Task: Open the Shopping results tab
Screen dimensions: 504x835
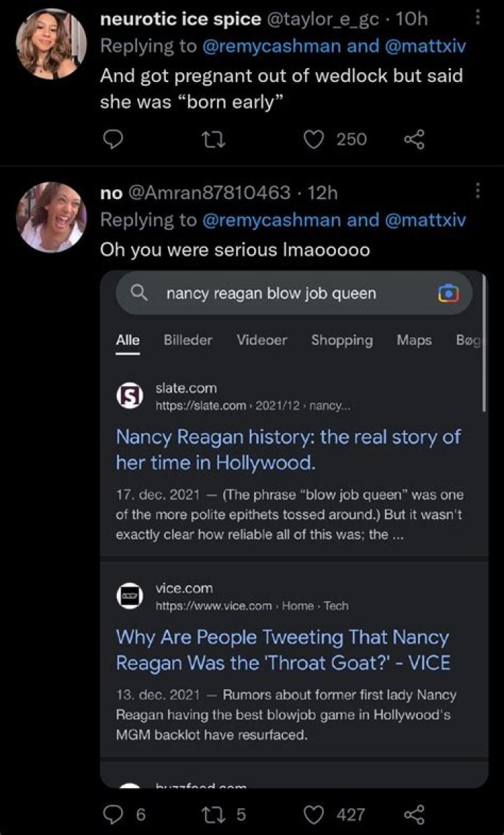Action: click(x=342, y=340)
